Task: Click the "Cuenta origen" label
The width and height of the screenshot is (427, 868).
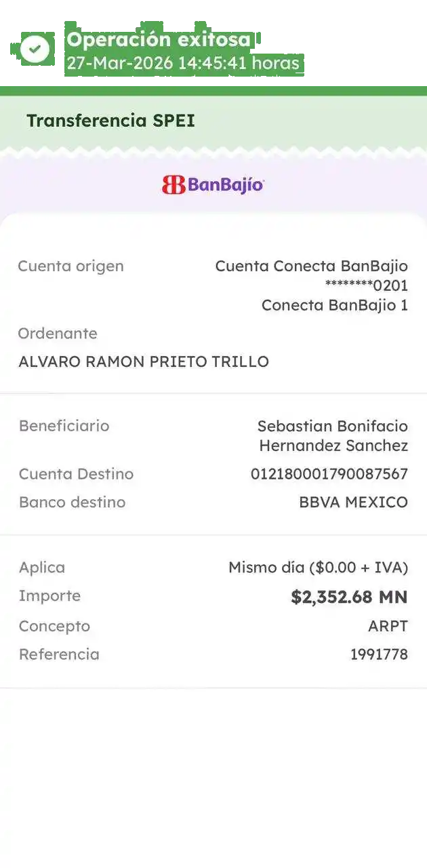Action: click(70, 266)
